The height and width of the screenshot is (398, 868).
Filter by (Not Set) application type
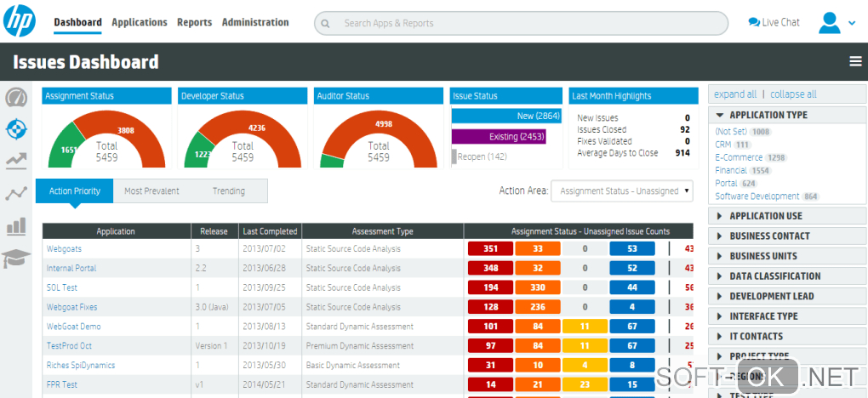(x=731, y=132)
